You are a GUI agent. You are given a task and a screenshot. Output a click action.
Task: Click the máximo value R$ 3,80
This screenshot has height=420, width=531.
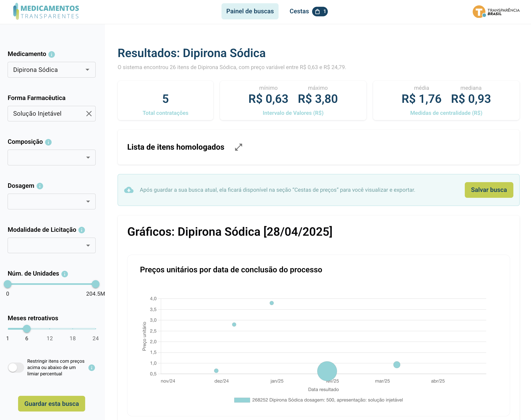click(x=318, y=99)
